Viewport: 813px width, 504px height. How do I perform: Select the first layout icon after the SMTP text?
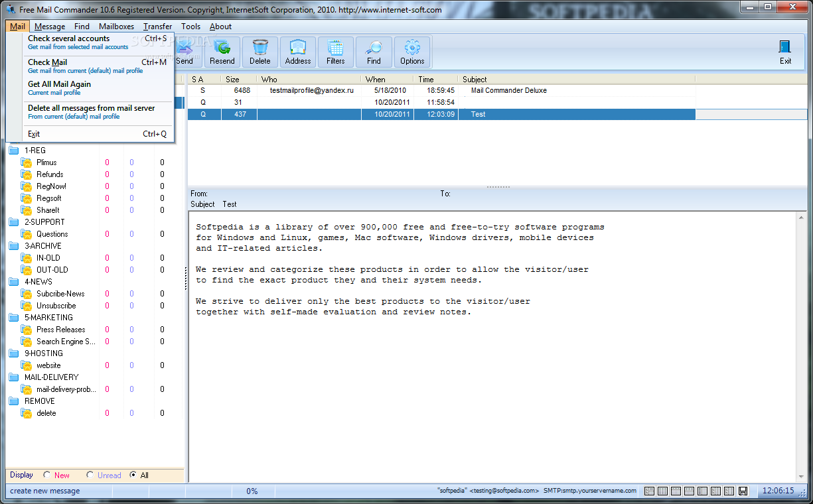tap(650, 491)
